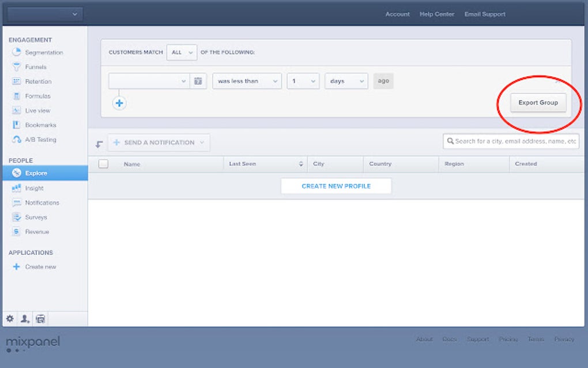Expand the 'was less than' dropdown
The image size is (588, 368).
[x=246, y=81]
